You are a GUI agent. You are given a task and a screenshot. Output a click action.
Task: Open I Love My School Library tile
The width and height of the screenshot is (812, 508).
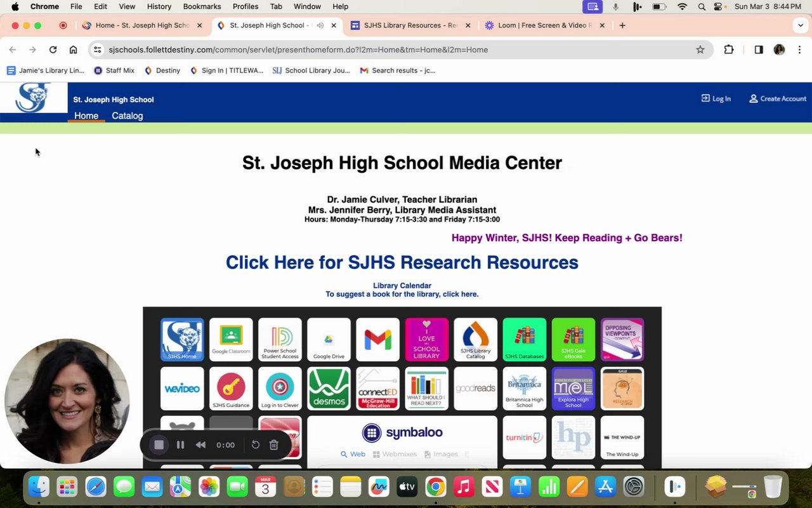tap(426, 340)
